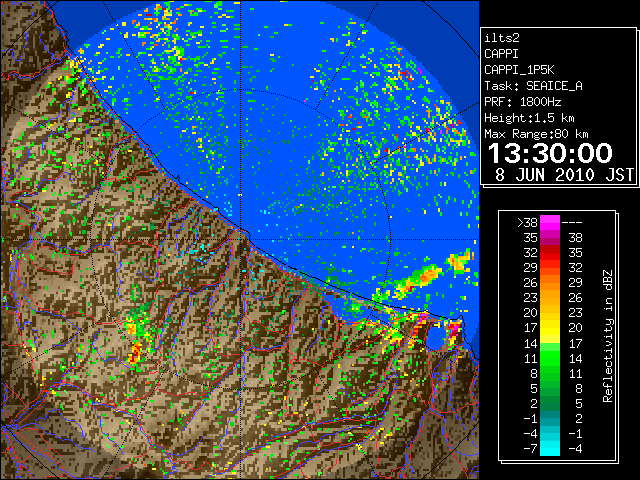Select the '8 JUN 2010 JST' date
640x480 pixels.
tap(564, 175)
